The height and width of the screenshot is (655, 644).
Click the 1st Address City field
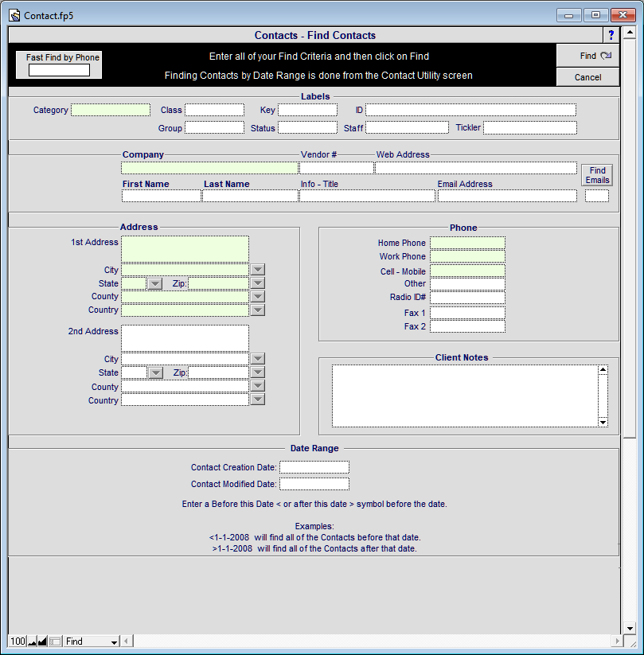[x=185, y=270]
